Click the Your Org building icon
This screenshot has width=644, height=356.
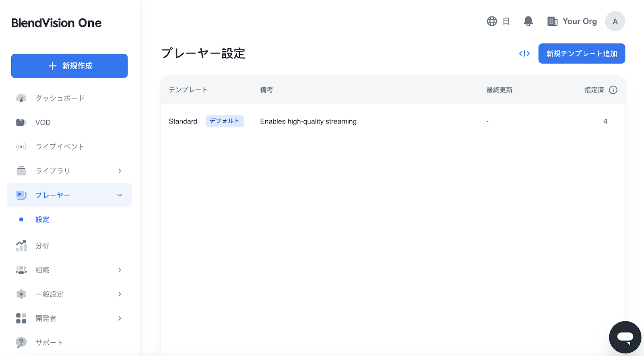pyautogui.click(x=552, y=21)
